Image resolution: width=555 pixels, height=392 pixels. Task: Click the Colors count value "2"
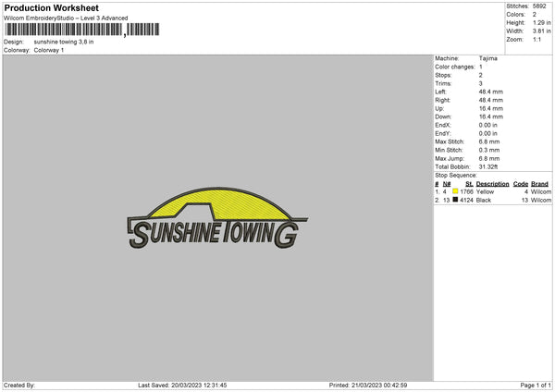pyautogui.click(x=535, y=15)
